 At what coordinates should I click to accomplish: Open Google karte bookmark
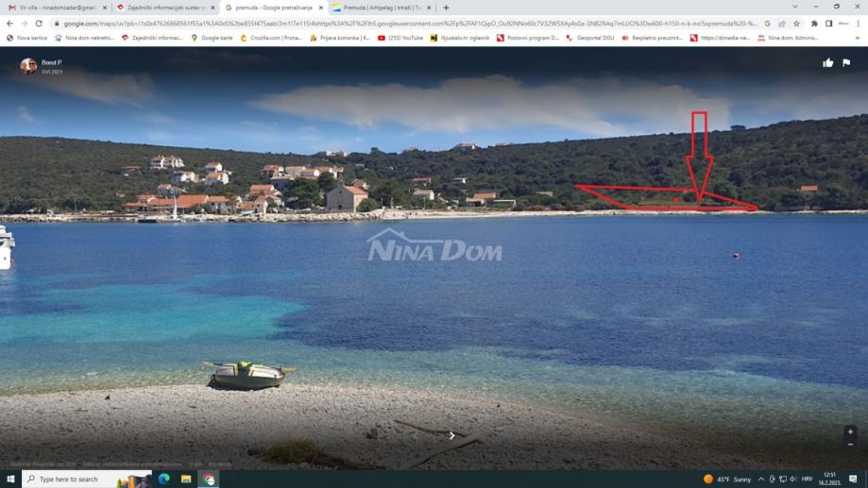point(212,38)
